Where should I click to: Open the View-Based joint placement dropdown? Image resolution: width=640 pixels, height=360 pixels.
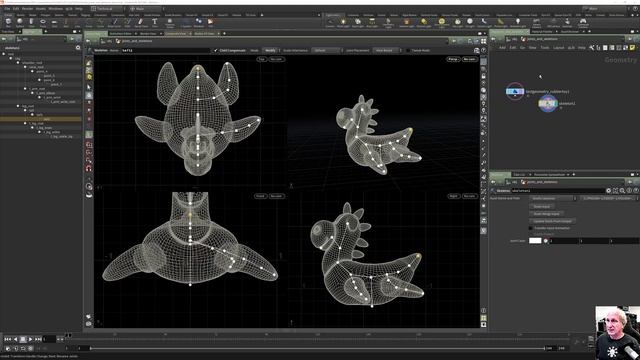(387, 50)
